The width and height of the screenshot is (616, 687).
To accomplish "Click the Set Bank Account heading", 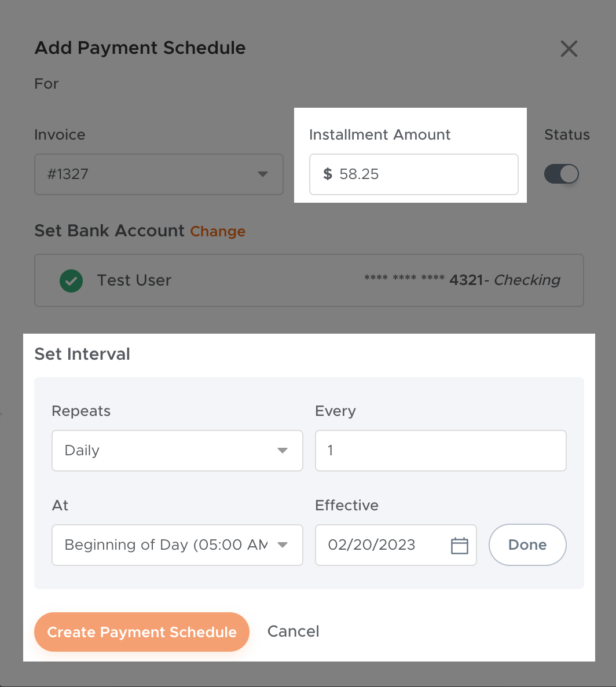I will point(109,231).
